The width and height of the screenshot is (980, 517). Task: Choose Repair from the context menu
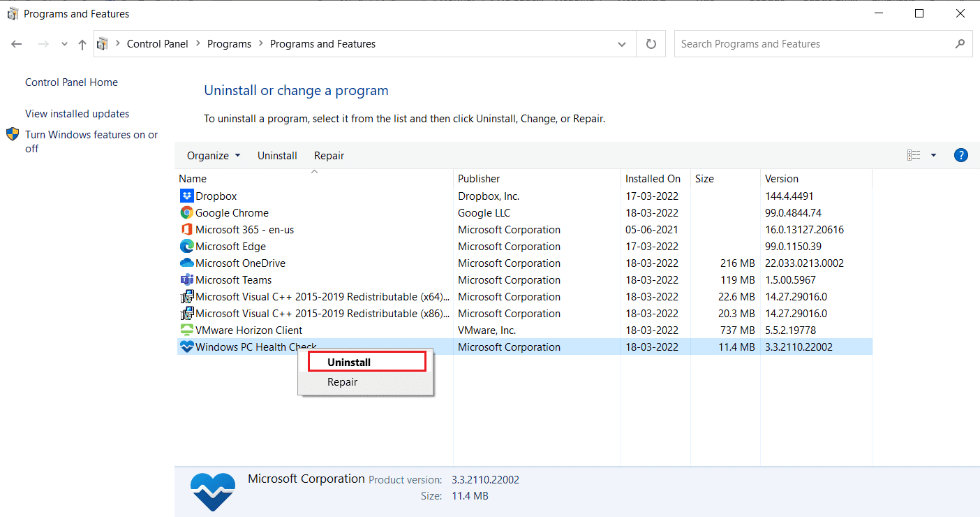click(x=342, y=382)
